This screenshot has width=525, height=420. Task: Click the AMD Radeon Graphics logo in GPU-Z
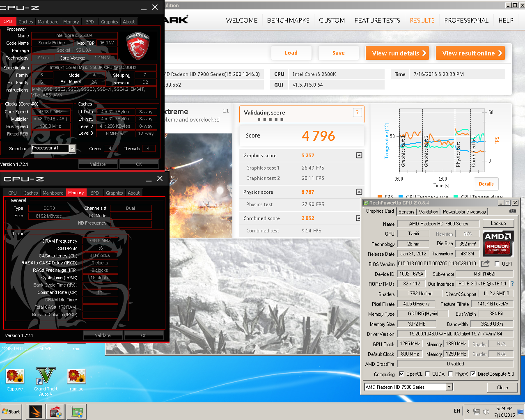[497, 243]
